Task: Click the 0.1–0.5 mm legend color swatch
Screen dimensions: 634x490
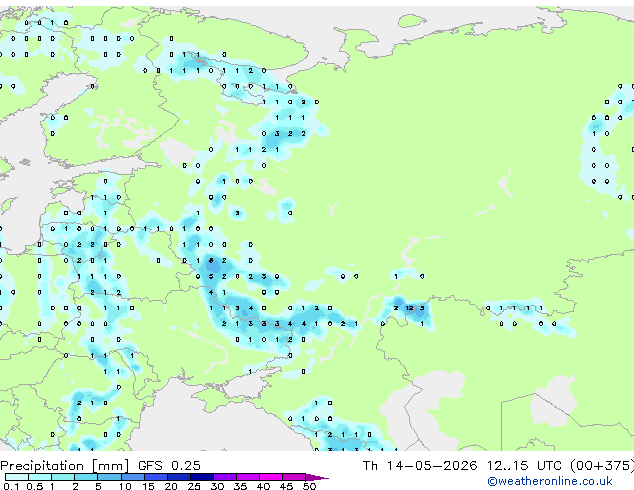Action: (x=17, y=477)
